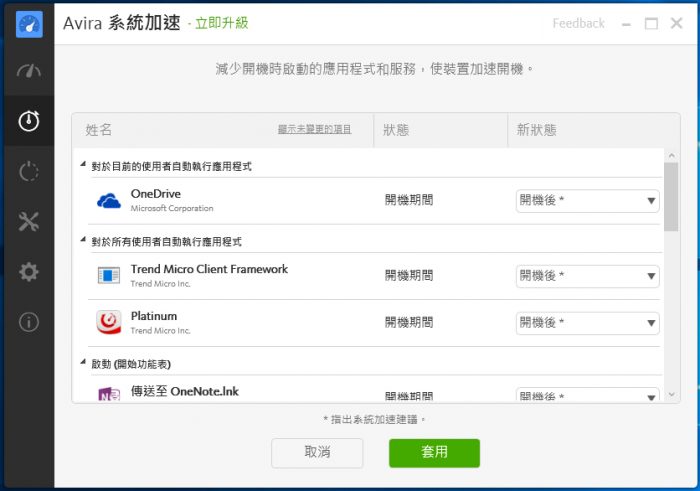Open the info circle sidebar icon

(x=29, y=322)
